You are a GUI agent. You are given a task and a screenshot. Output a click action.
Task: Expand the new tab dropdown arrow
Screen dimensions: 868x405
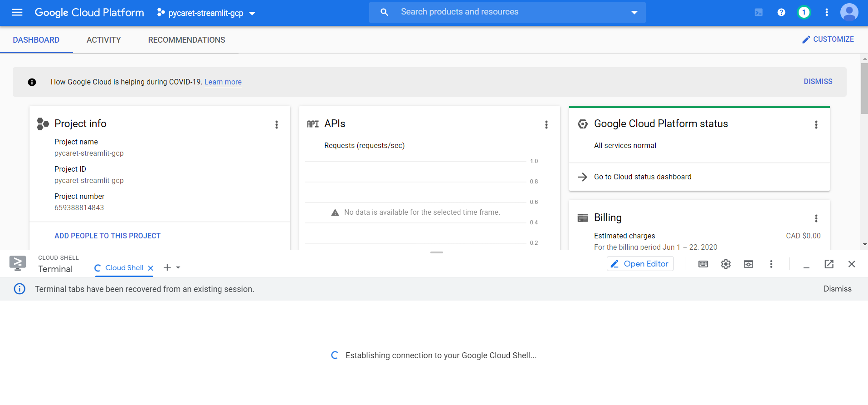[x=178, y=267]
